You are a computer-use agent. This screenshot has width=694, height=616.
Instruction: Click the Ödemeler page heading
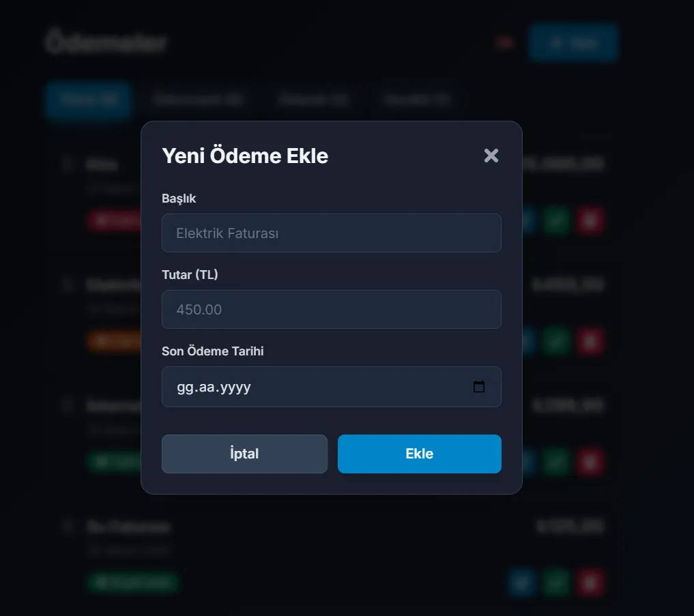(105, 42)
